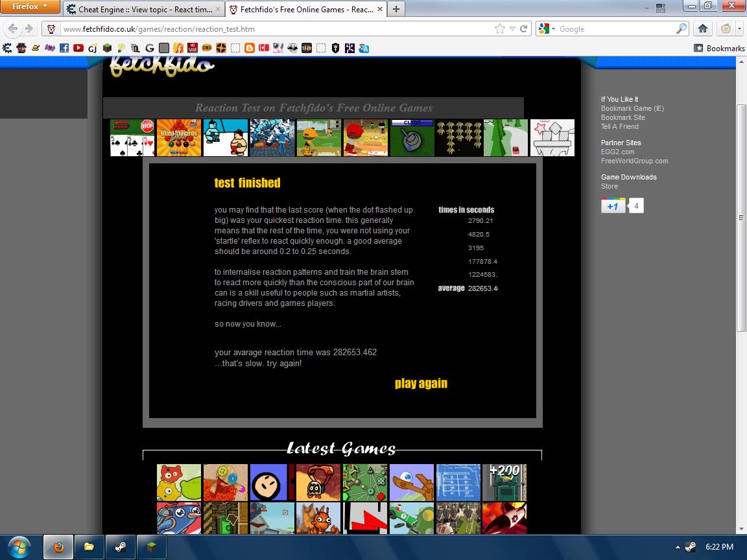747x560 pixels.
Task: Click the fetchfido logo
Action: (162, 67)
